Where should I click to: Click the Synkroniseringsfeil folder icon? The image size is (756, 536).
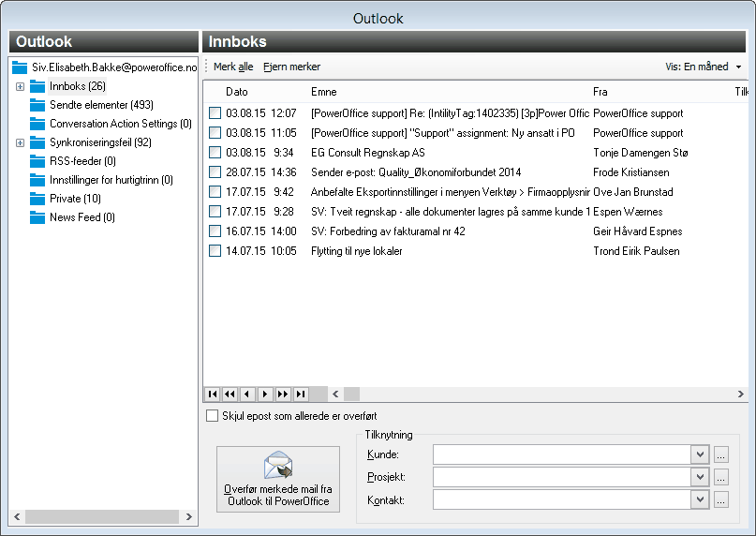(37, 142)
